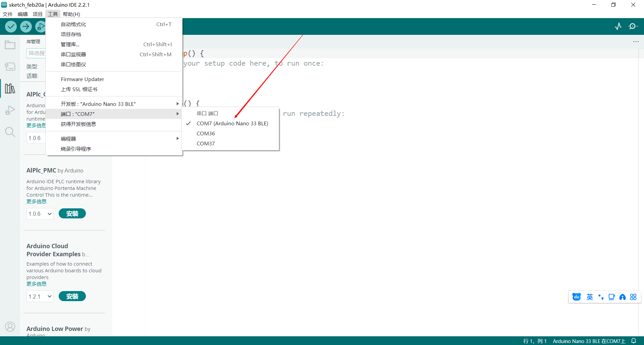Select the COM36 port
Screen dimensions: 644x345
coord(230,133)
